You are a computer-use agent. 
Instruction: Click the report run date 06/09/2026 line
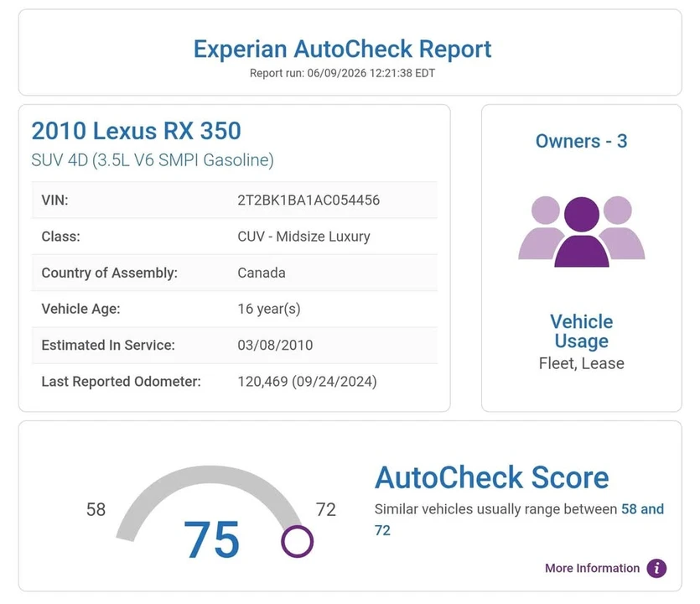click(x=342, y=73)
